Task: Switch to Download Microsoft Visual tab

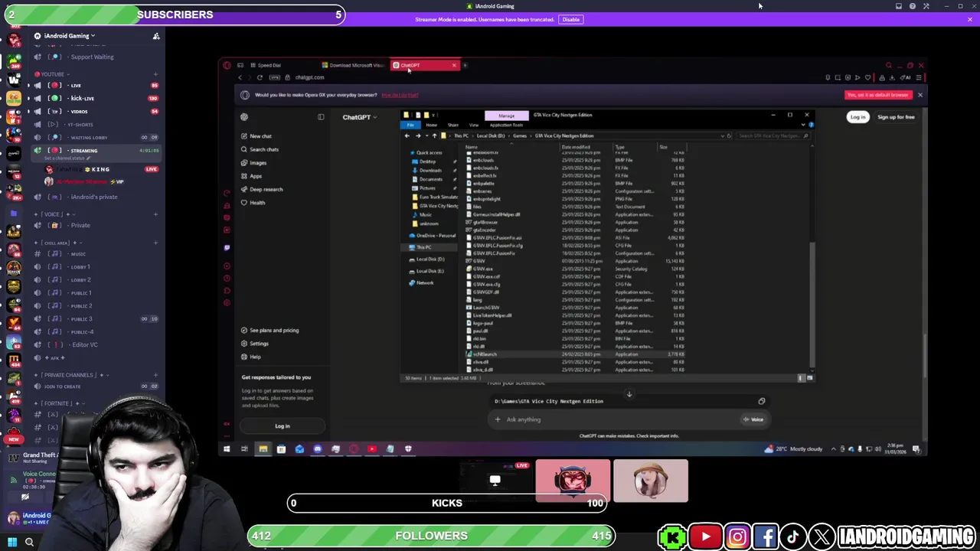Action: pos(354,65)
